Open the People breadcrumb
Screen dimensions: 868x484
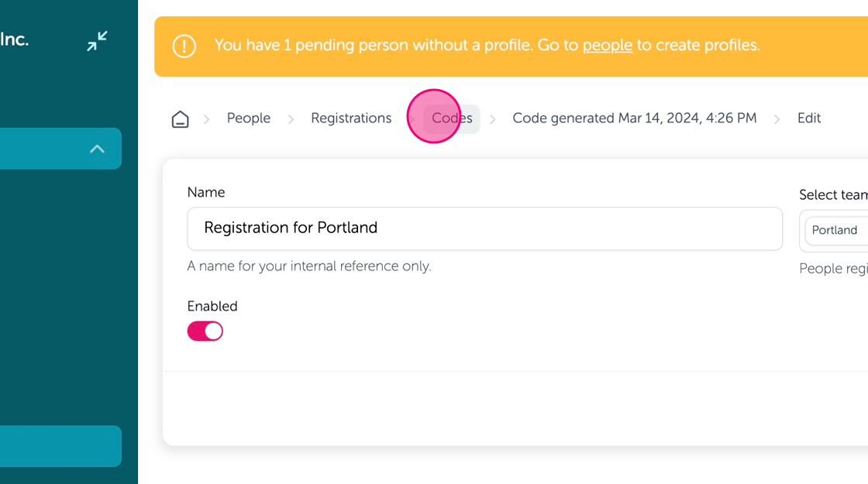[249, 118]
